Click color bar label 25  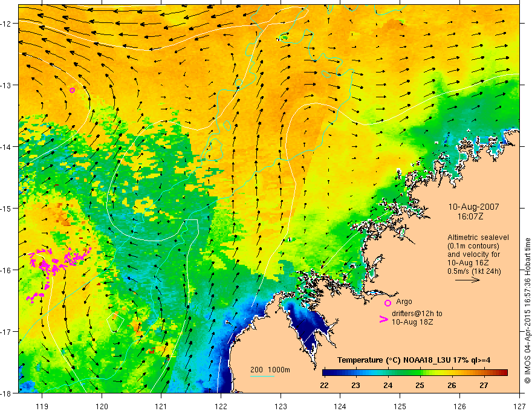[x=420, y=385]
